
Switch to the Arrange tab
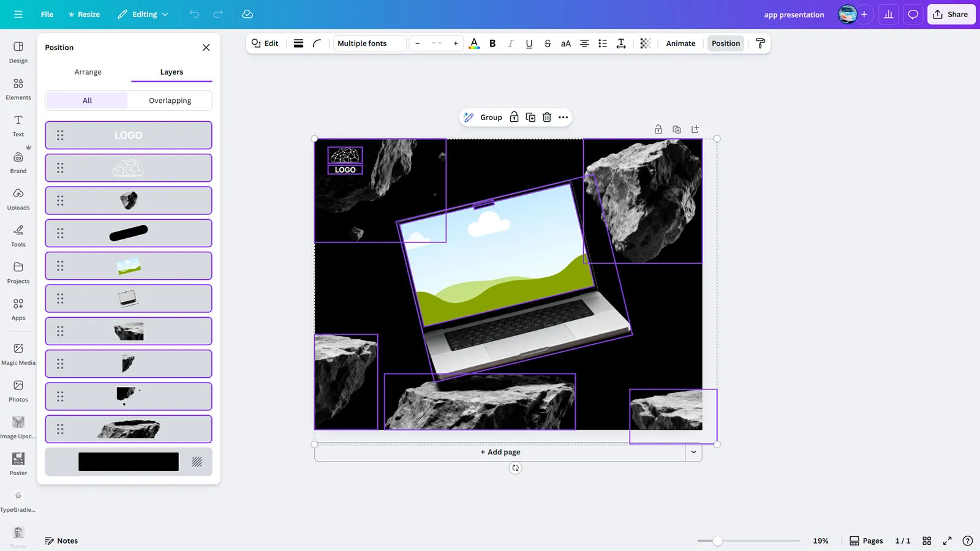click(x=88, y=72)
